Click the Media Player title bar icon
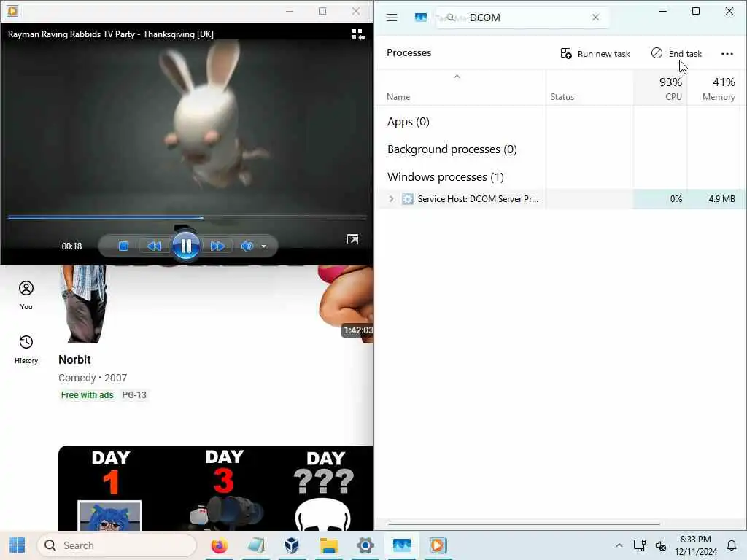This screenshot has width=747, height=560. tap(12, 10)
